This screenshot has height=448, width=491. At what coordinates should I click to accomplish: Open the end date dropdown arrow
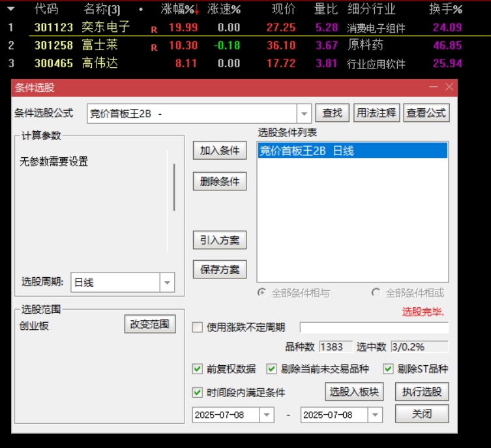[x=375, y=415]
